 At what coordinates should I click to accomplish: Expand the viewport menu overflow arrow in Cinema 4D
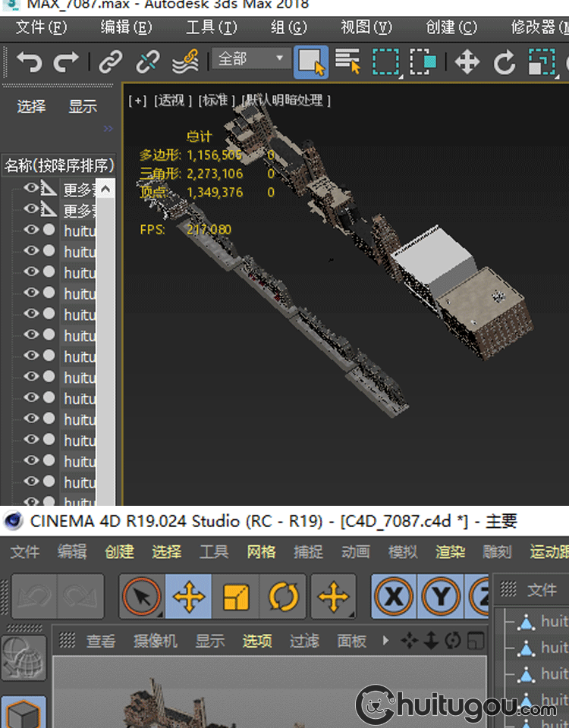[385, 641]
